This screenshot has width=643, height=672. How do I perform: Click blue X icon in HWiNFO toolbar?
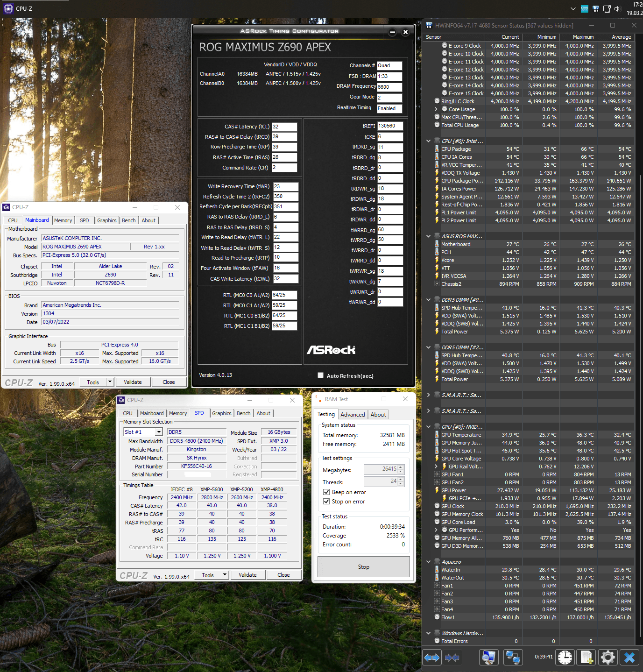pos(629,658)
